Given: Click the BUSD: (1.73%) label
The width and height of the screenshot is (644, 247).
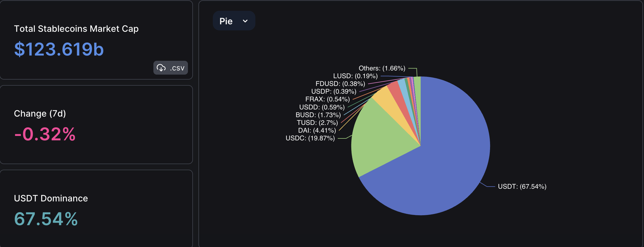Looking at the screenshot, I should [318, 115].
